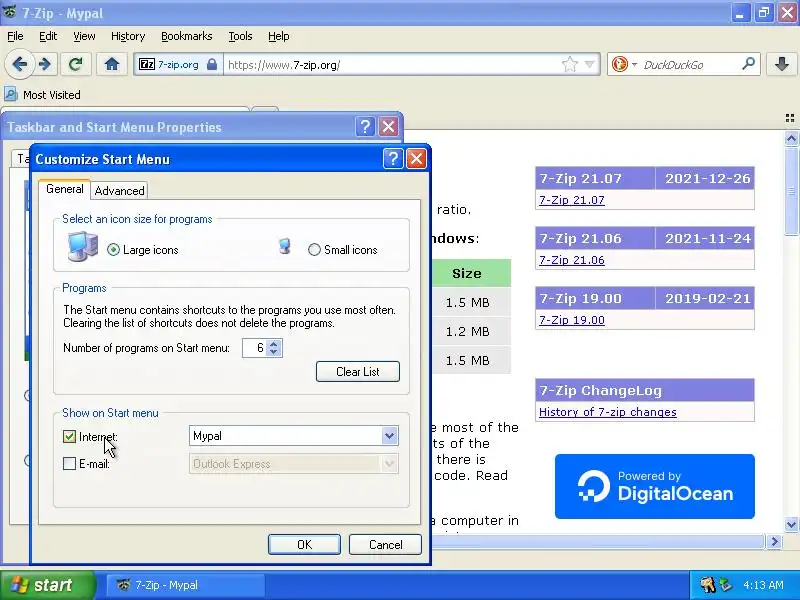Open the Windows Start button

coord(47,585)
